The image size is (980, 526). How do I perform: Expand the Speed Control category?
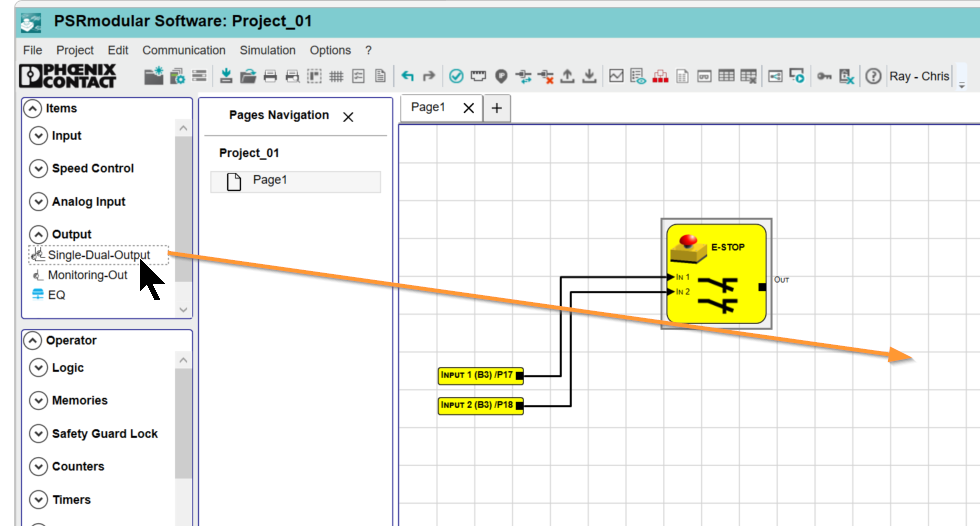38,168
